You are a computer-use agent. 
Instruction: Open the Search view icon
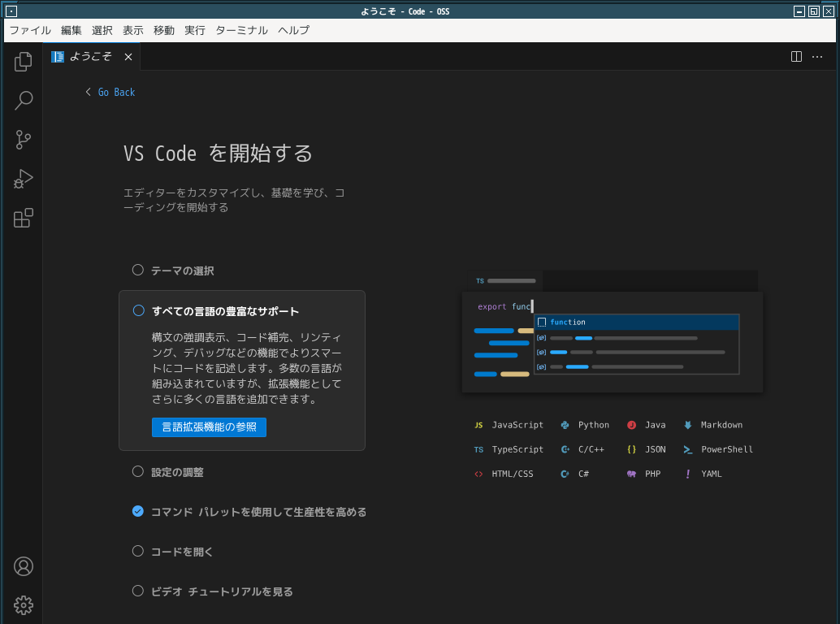click(x=23, y=100)
